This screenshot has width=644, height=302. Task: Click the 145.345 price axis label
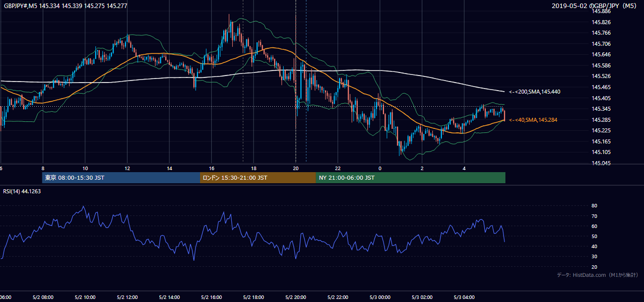pyautogui.click(x=601, y=109)
